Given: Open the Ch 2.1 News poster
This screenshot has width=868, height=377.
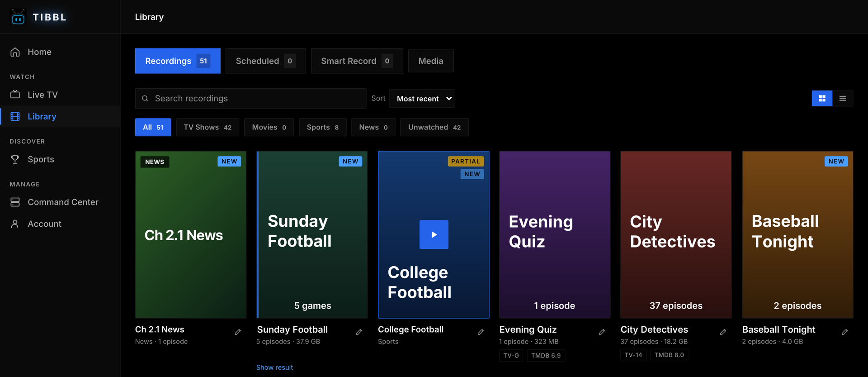Looking at the screenshot, I should coord(191,234).
